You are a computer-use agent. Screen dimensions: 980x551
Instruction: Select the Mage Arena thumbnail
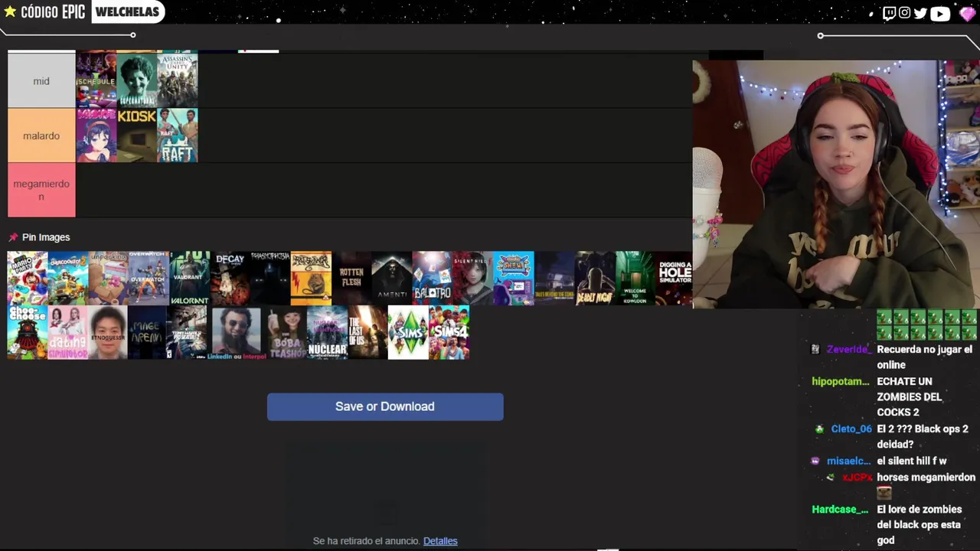coord(147,333)
